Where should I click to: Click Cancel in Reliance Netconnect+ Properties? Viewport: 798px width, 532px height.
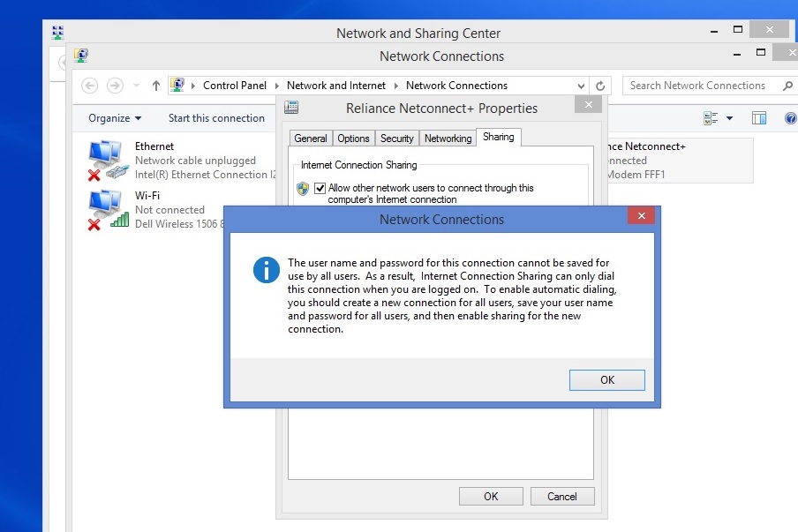(561, 497)
